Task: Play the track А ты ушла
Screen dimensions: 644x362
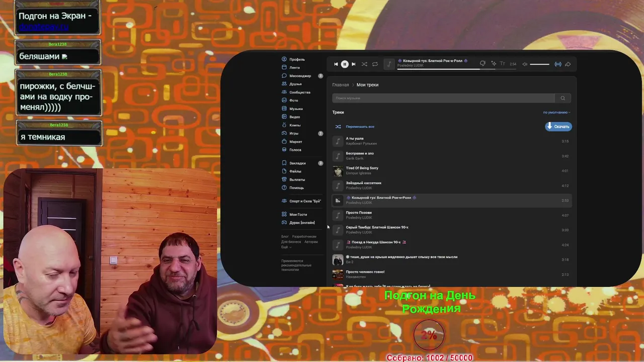Action: tap(451, 141)
